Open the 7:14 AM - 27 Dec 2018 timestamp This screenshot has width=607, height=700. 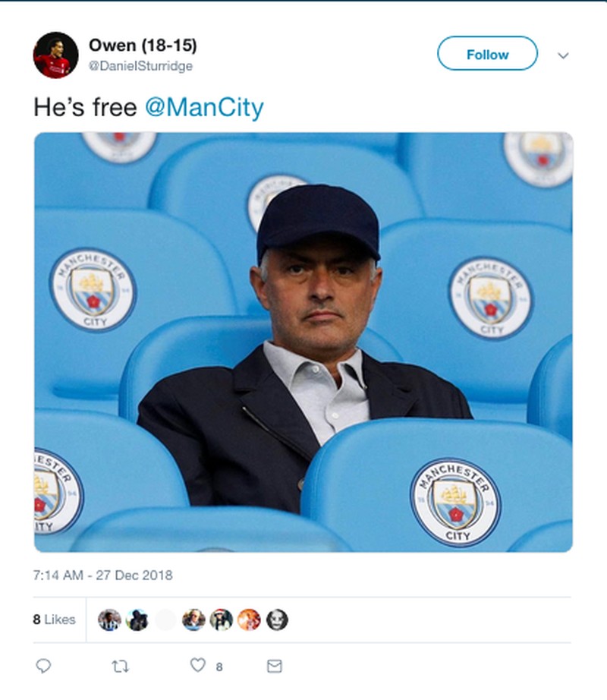(x=102, y=575)
